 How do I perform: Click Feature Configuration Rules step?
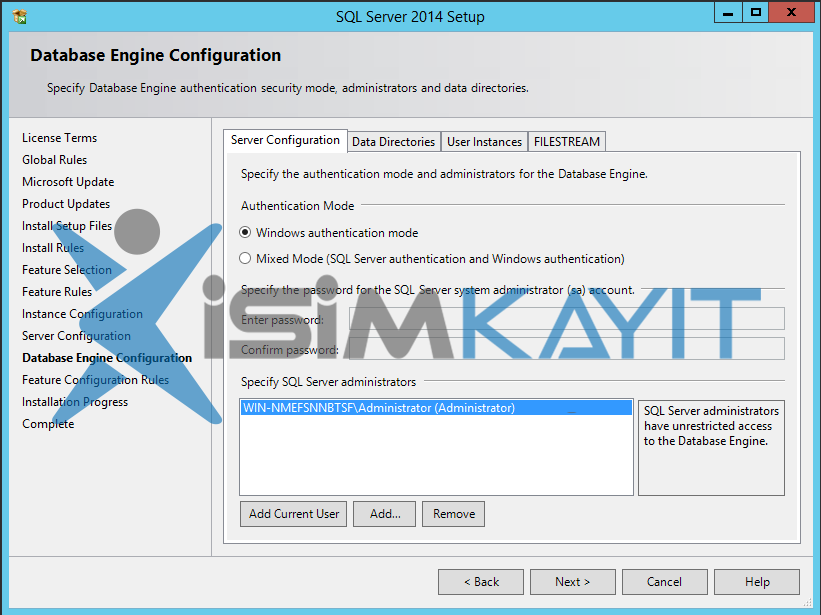pyautogui.click(x=95, y=379)
